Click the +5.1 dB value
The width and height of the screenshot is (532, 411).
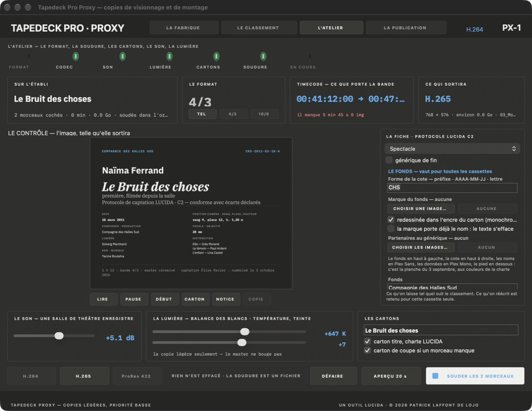click(x=120, y=338)
